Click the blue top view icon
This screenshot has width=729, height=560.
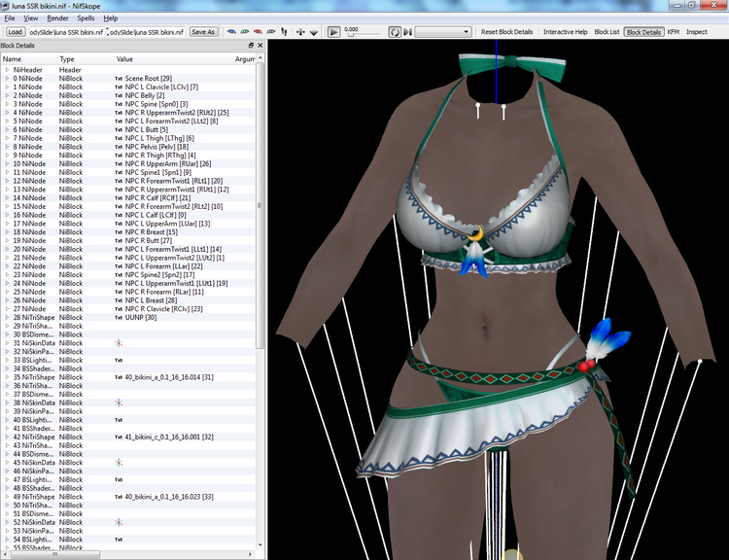pyautogui.click(x=231, y=32)
